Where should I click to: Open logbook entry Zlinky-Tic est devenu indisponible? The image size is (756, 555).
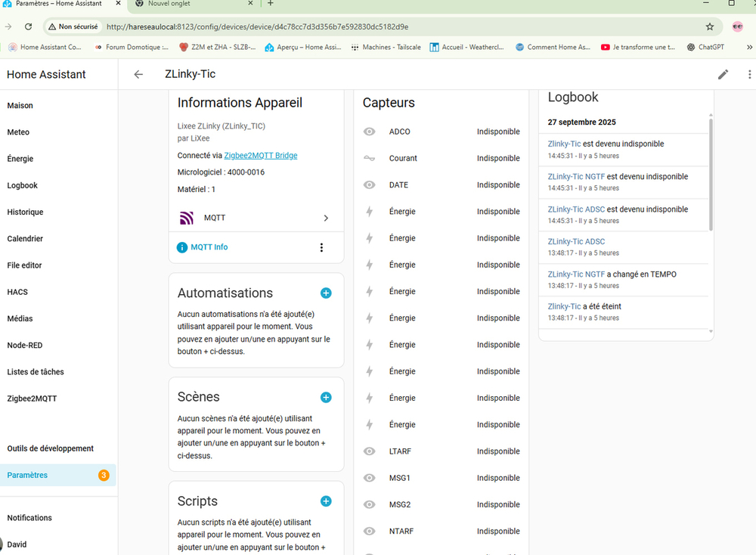coord(624,150)
